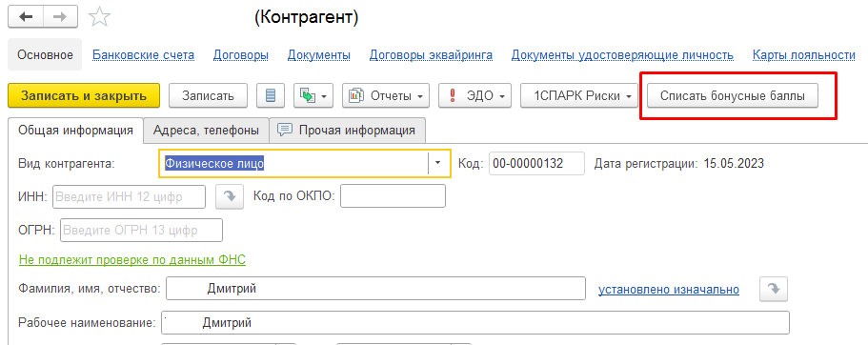Click fill-by-ИНН arrow icon button

point(230,196)
